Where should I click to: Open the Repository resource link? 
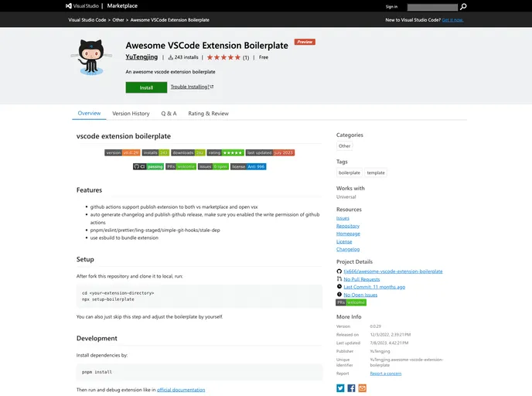[348, 226]
